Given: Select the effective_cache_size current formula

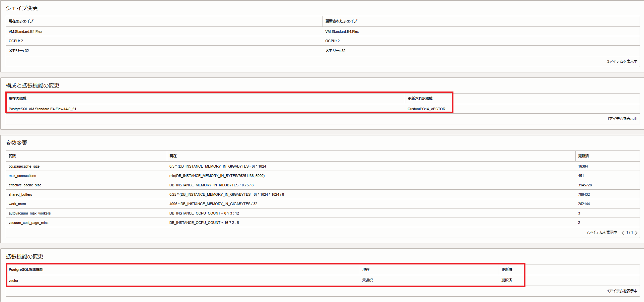Looking at the screenshot, I should click(212, 185).
